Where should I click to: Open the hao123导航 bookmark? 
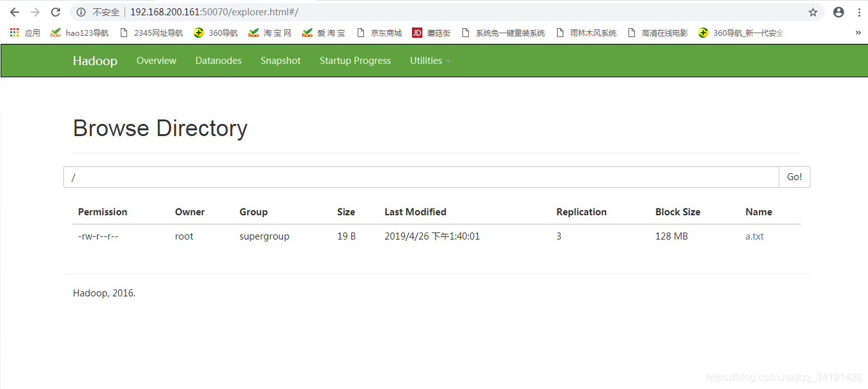[x=80, y=33]
